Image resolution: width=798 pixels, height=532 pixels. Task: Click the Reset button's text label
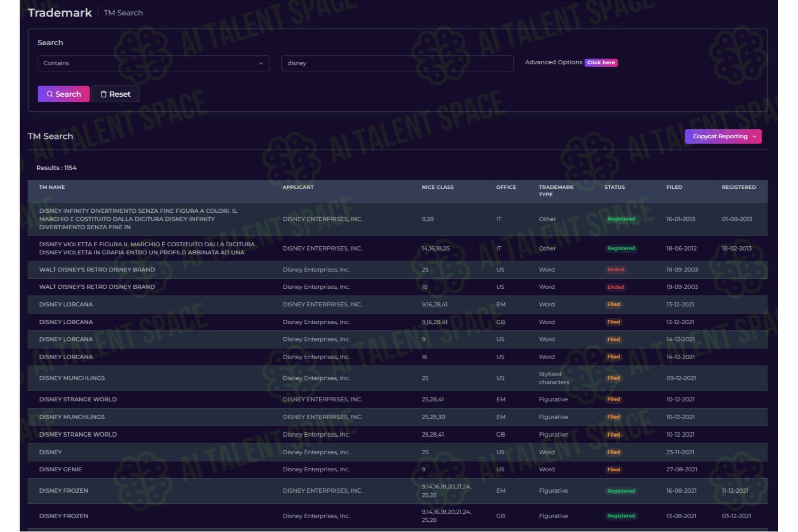[120, 94]
